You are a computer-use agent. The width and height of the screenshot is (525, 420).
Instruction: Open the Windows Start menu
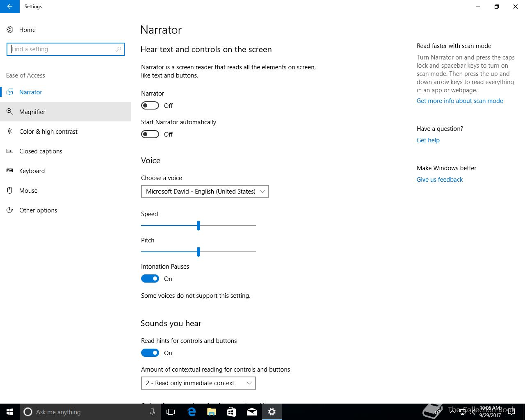pos(10,412)
